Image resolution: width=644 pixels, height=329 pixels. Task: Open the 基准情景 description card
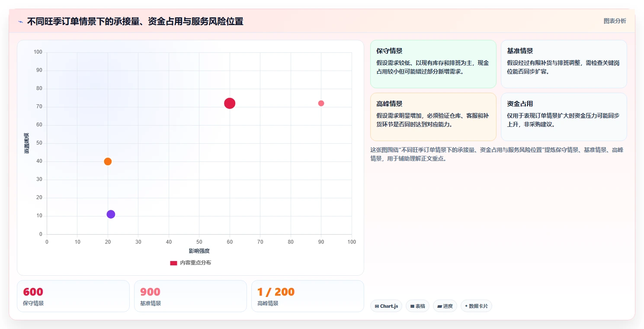(x=564, y=64)
